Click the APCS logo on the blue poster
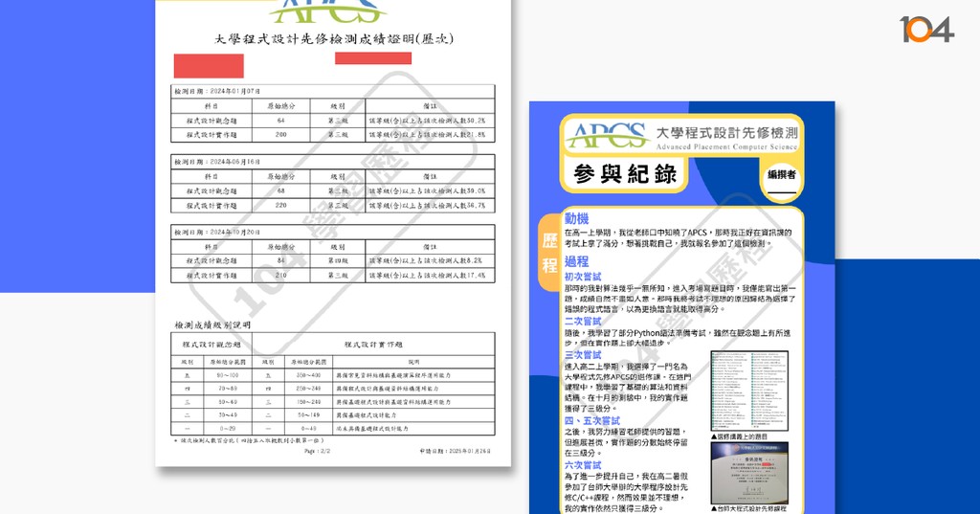 [606, 136]
